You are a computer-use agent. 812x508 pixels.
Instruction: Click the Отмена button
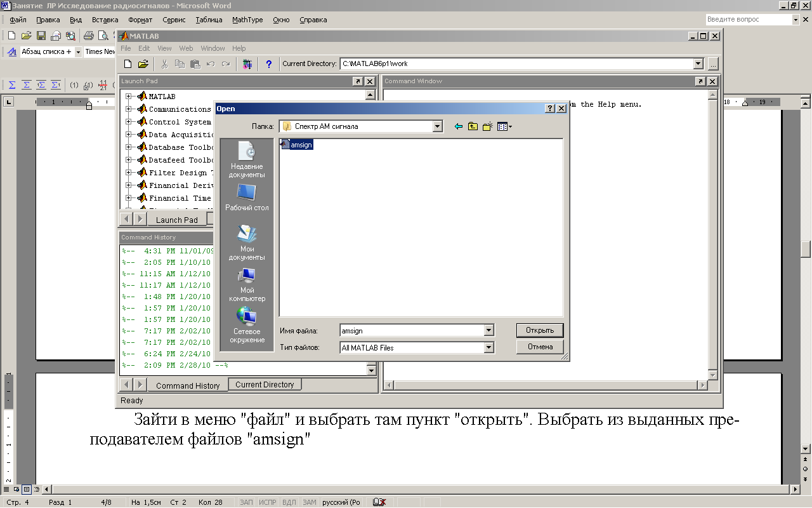pyautogui.click(x=540, y=347)
